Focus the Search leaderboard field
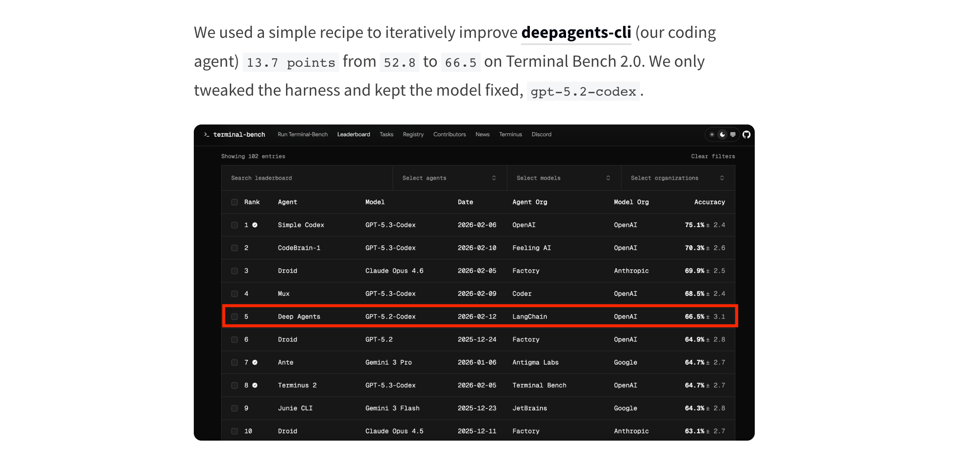 [307, 178]
